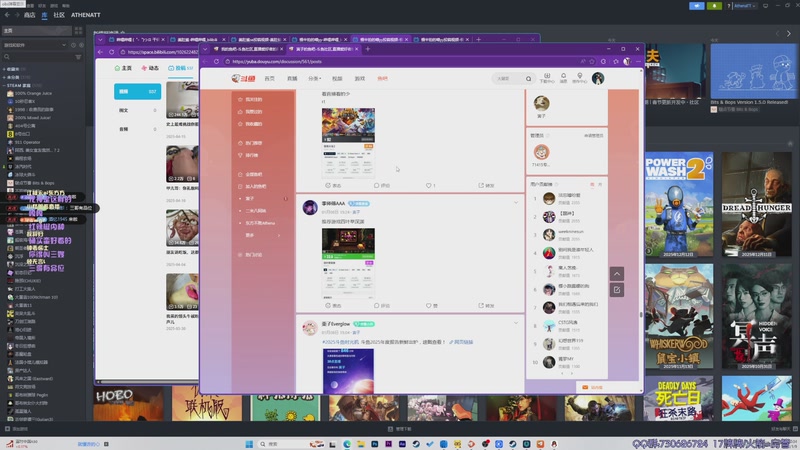Switch contribution ranking to weekly

coord(592,184)
